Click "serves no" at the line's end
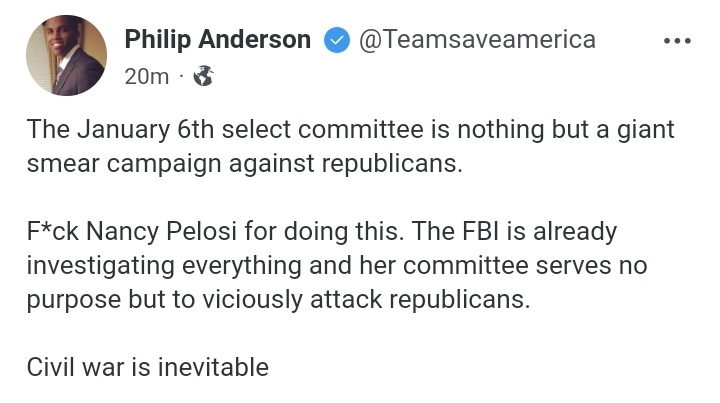This screenshot has height=403, width=720. pyautogui.click(x=591, y=266)
